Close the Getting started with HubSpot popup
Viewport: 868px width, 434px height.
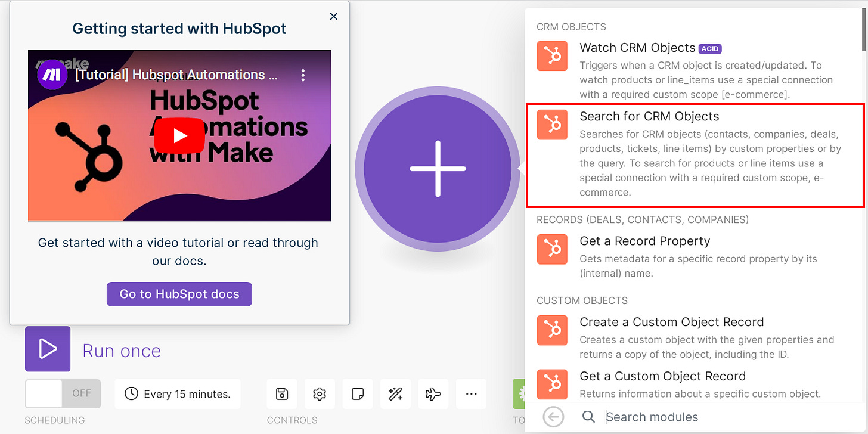click(x=334, y=17)
